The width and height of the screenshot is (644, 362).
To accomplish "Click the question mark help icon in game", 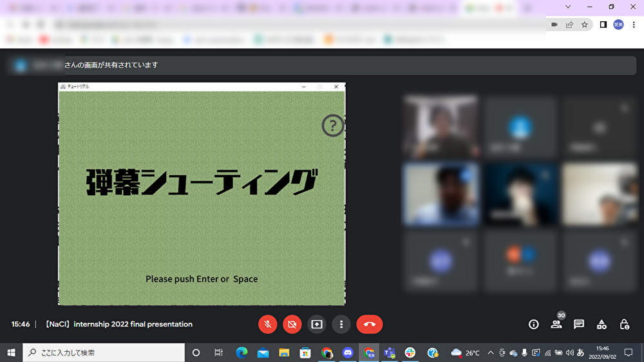I will 333,126.
